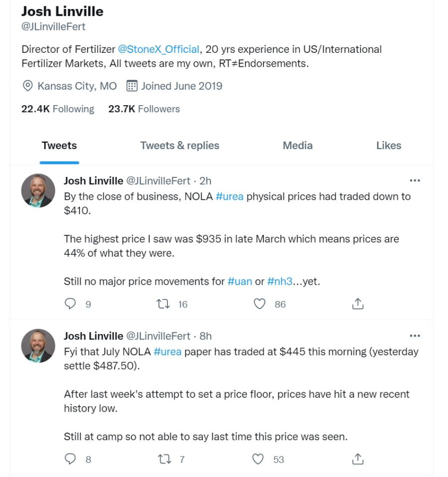Viewport: 448px width, 477px height.
Task: Open more options on the 8h tweet
Action: [x=414, y=336]
